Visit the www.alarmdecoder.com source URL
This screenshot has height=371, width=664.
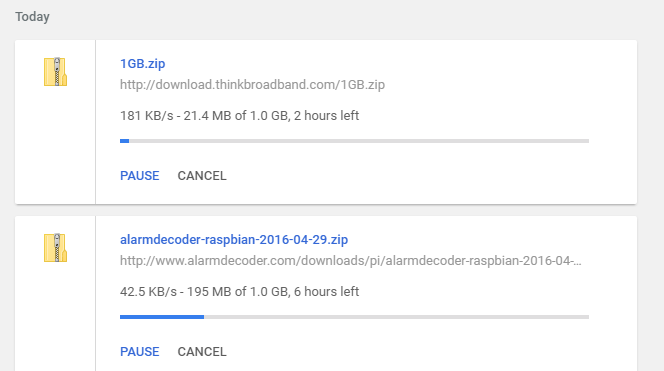click(x=351, y=260)
